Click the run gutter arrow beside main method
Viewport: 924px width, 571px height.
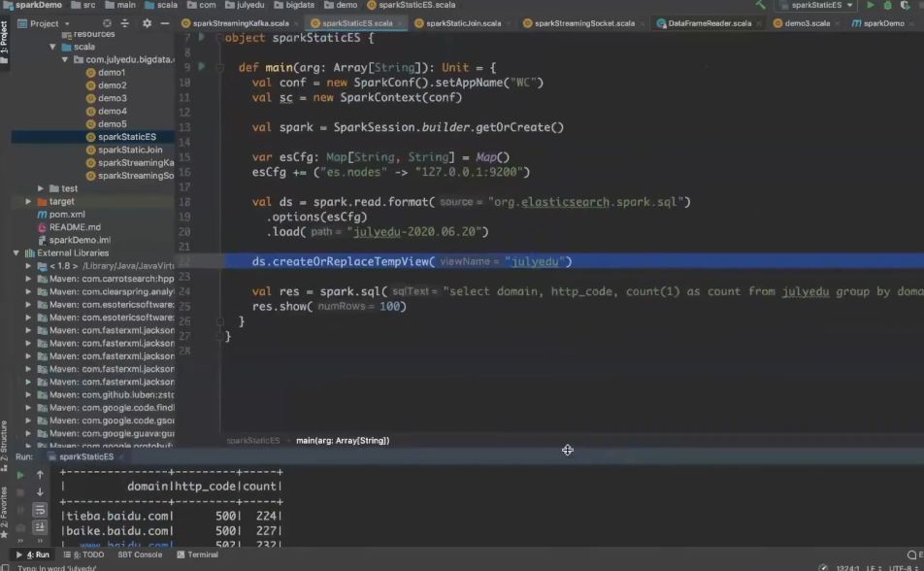click(x=202, y=67)
